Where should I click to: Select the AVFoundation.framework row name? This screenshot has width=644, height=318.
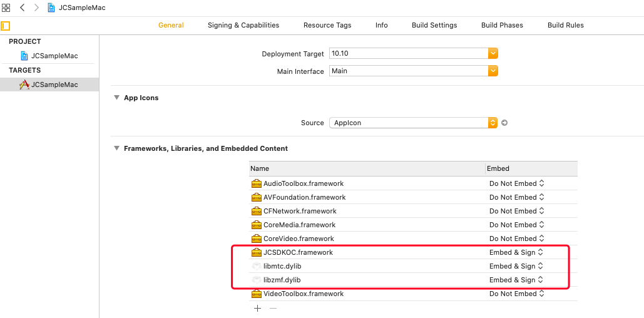[x=304, y=197]
